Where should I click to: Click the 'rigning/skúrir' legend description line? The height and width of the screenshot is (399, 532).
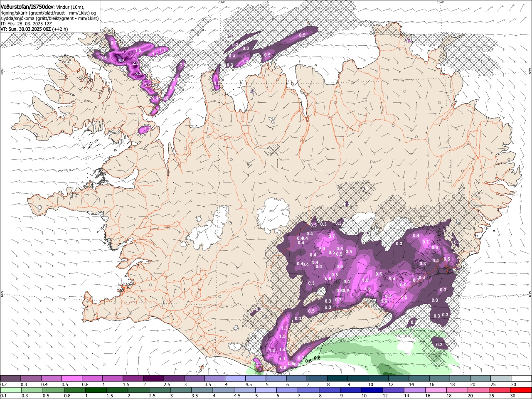click(48, 12)
